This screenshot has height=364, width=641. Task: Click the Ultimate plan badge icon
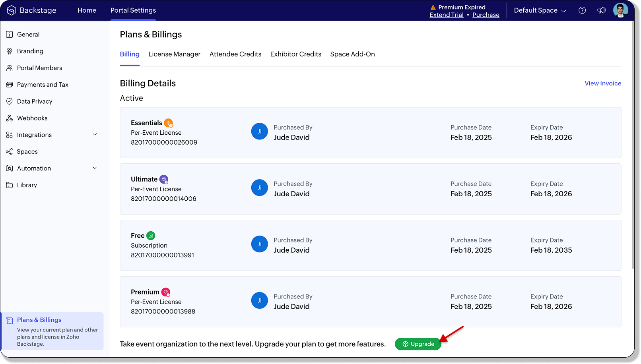[x=164, y=180]
